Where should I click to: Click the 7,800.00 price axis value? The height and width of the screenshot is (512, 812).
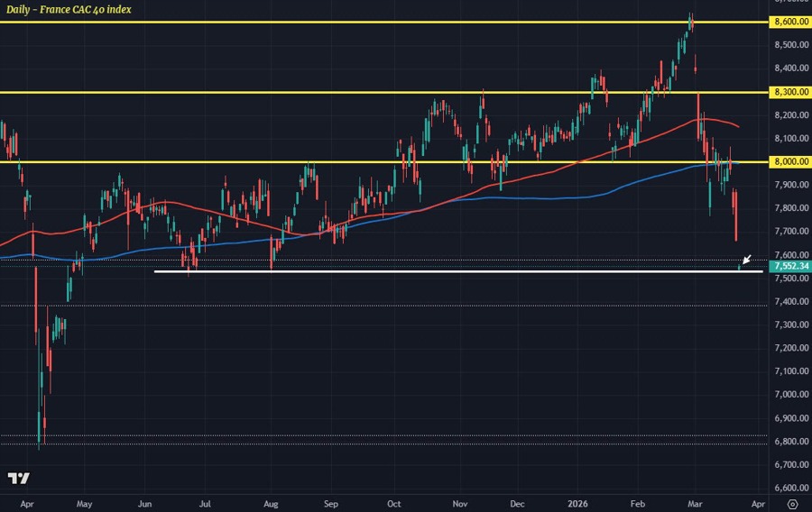pyautogui.click(x=791, y=208)
